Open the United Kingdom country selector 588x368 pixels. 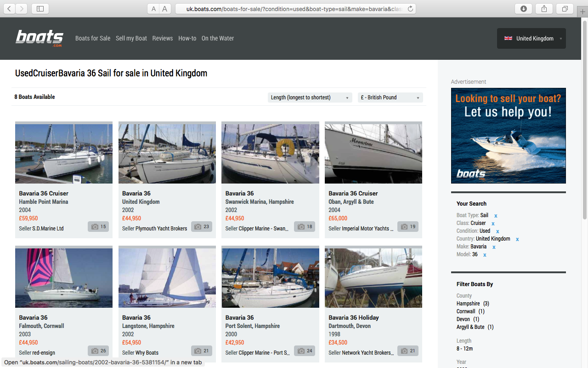point(531,39)
